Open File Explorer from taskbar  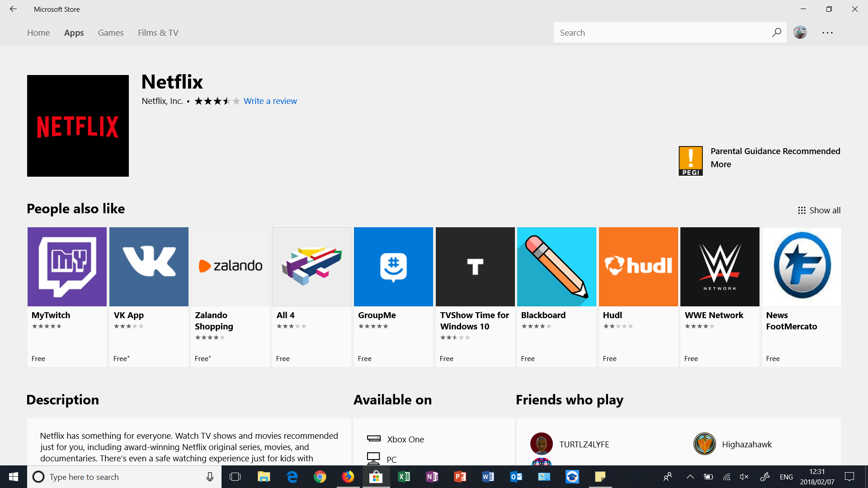264,477
